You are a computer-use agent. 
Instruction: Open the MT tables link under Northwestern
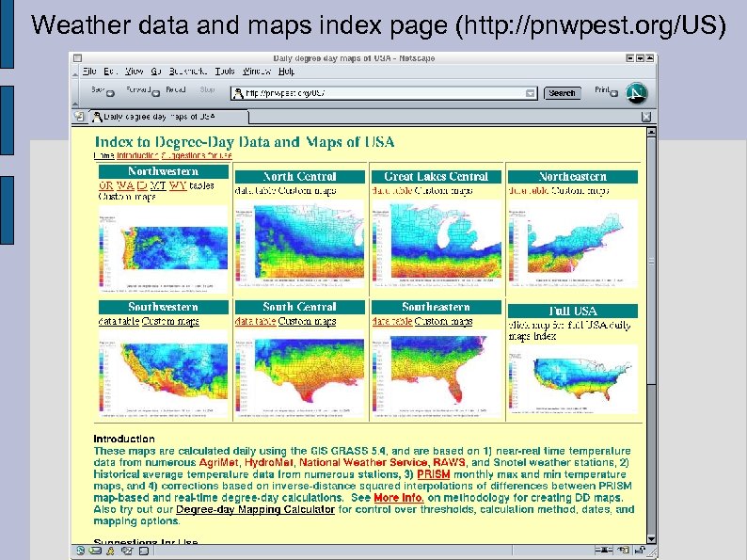click(x=158, y=185)
